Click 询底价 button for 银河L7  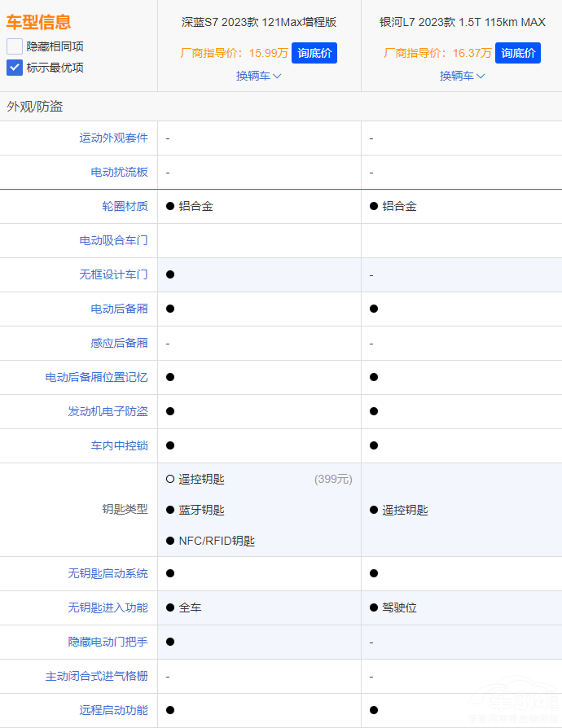[517, 53]
